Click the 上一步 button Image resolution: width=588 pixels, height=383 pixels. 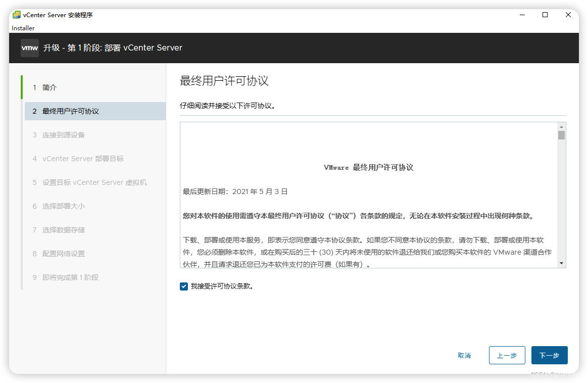pos(507,355)
